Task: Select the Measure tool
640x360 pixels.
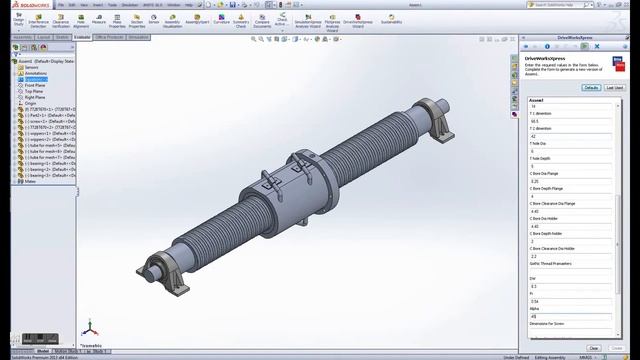Action: (x=99, y=19)
